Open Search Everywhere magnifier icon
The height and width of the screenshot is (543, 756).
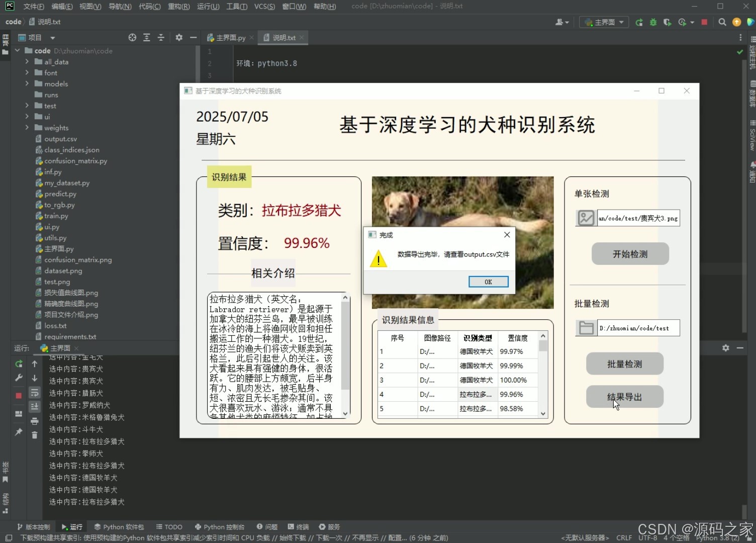click(722, 22)
